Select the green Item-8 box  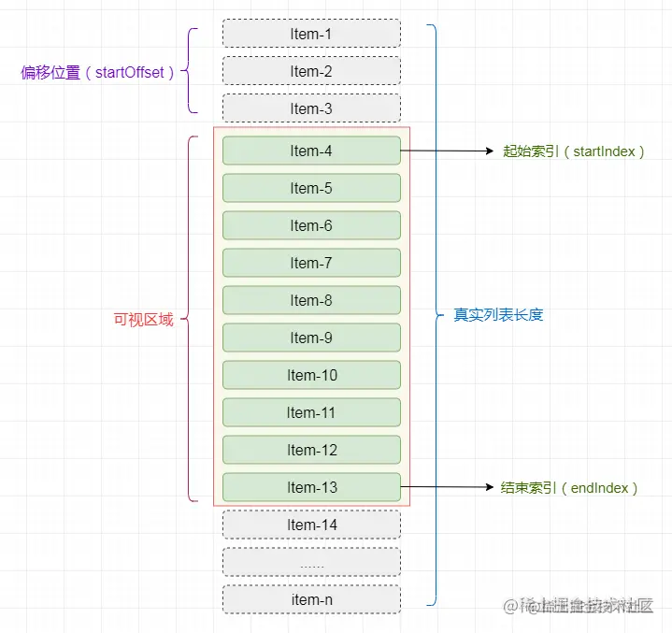pos(311,300)
